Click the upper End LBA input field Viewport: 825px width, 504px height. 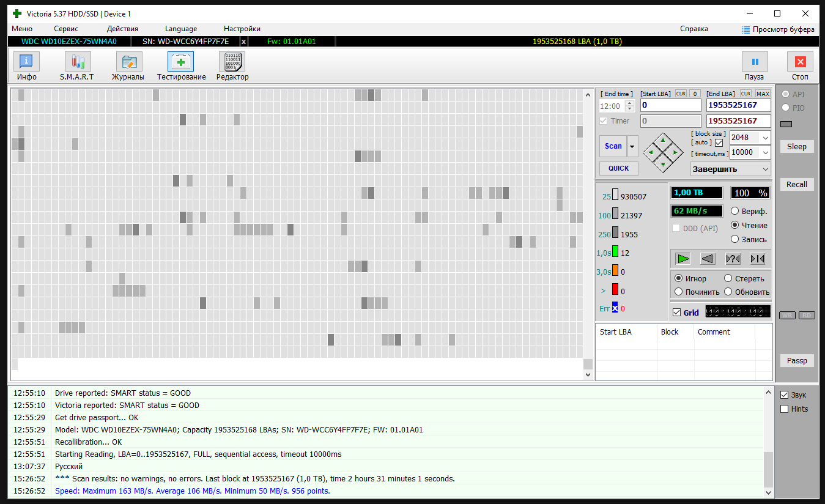pyautogui.click(x=738, y=105)
